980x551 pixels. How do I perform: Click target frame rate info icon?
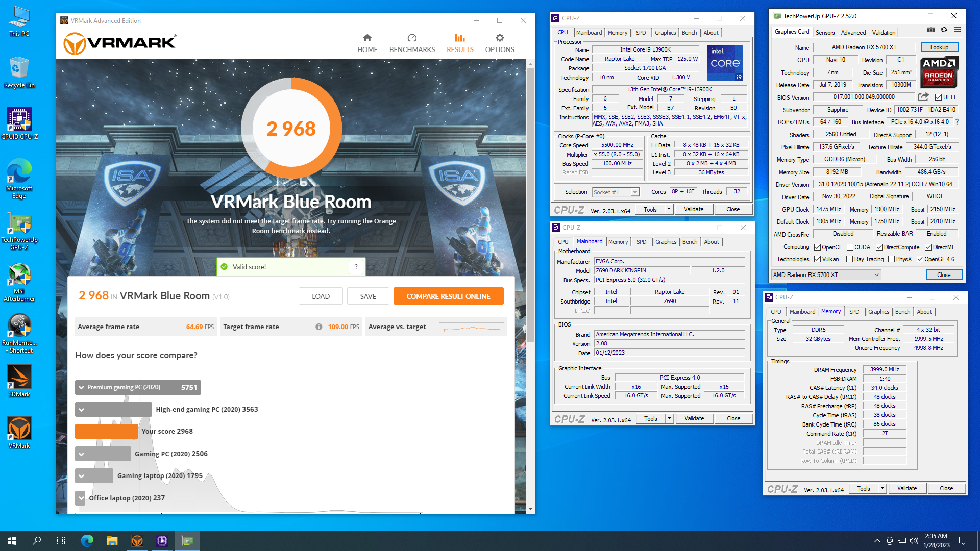[318, 327]
